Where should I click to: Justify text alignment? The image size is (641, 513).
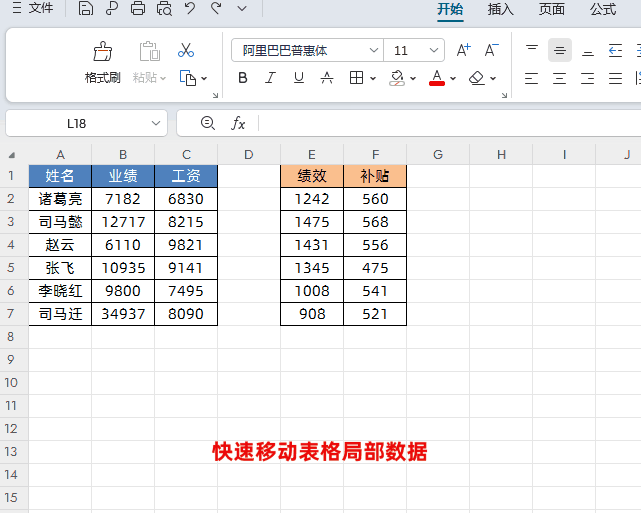[x=615, y=78]
